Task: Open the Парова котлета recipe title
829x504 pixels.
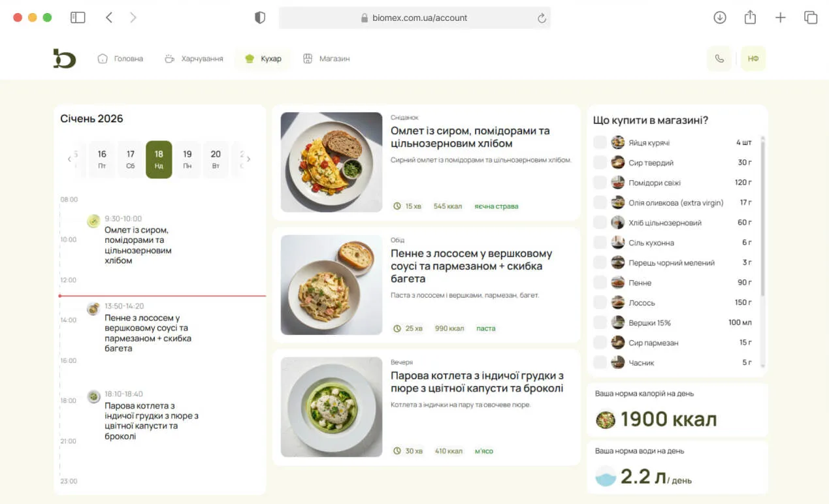Action: click(477, 382)
